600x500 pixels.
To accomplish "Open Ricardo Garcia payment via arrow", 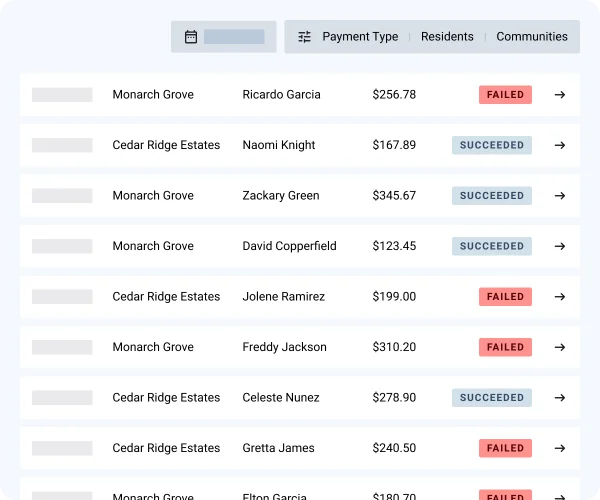I will (560, 95).
